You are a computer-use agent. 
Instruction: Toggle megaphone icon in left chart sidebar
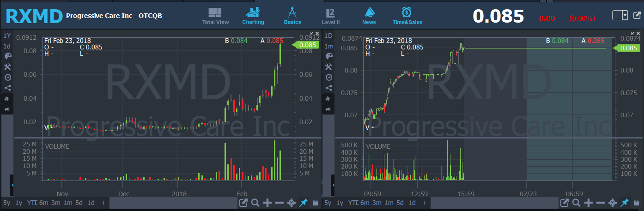click(7, 109)
